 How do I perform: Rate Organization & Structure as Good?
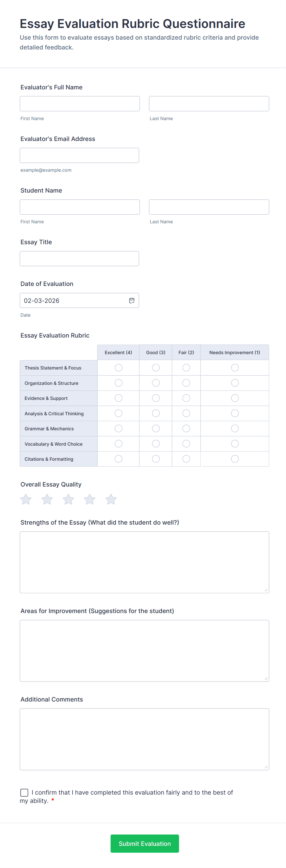(156, 383)
